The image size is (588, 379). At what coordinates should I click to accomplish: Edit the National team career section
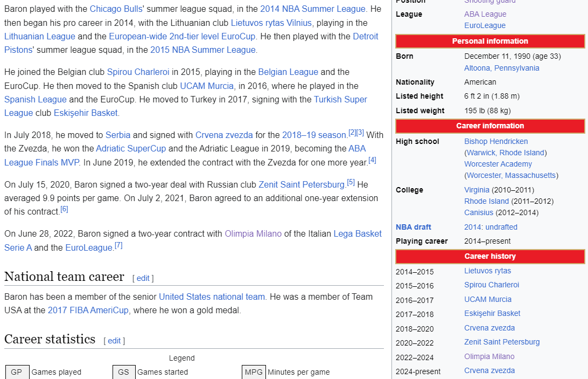pyautogui.click(x=143, y=278)
